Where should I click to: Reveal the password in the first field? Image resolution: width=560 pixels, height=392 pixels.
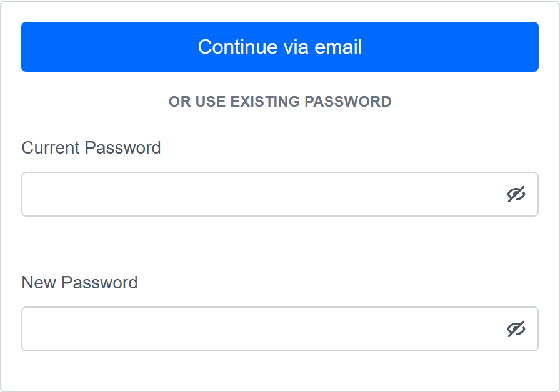pos(516,195)
